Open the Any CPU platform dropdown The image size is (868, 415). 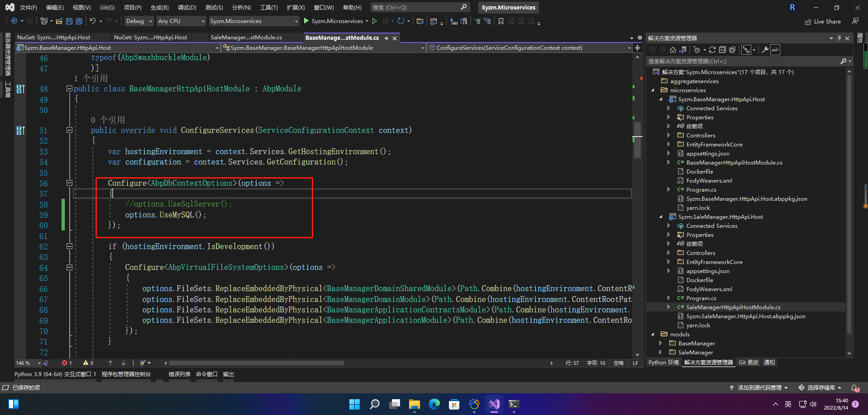click(181, 21)
